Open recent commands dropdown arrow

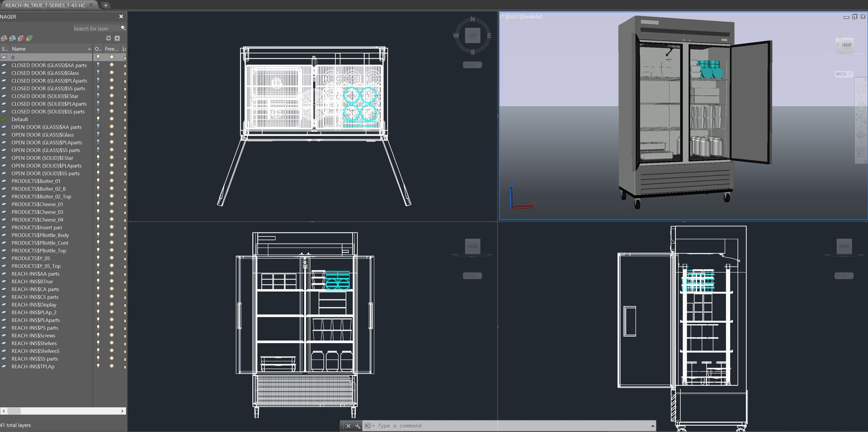coord(373,426)
